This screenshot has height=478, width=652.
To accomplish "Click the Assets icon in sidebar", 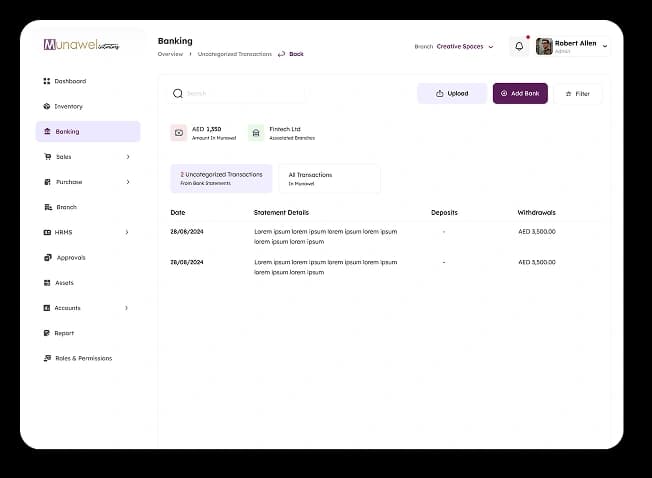I will tap(47, 283).
